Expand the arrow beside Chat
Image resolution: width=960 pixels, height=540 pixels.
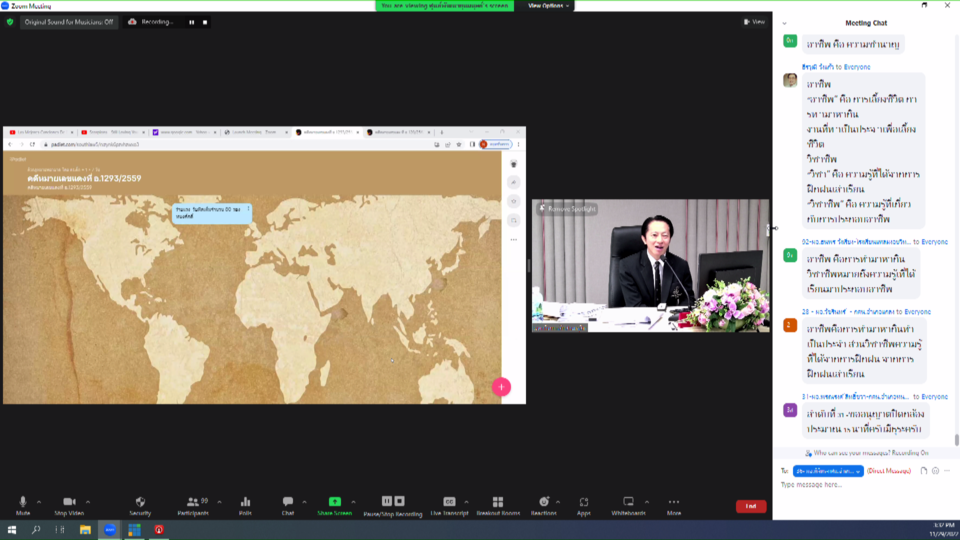pos(304,503)
